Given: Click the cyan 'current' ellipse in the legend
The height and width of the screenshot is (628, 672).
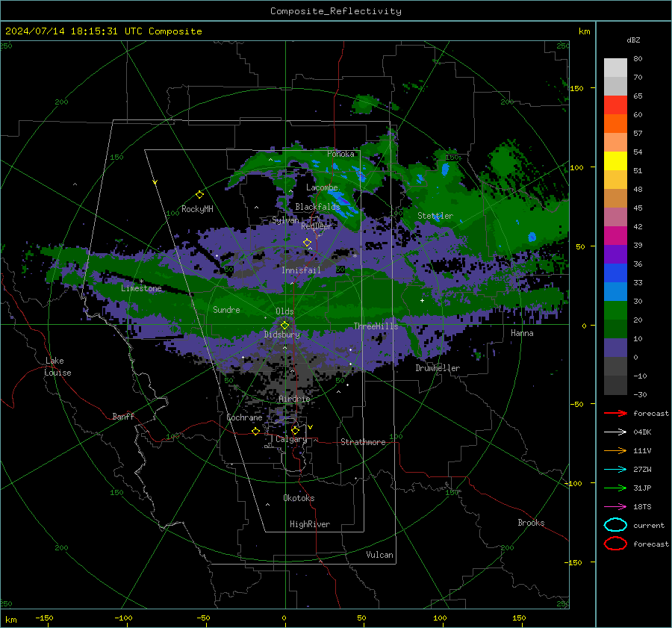Looking at the screenshot, I should click(x=615, y=525).
